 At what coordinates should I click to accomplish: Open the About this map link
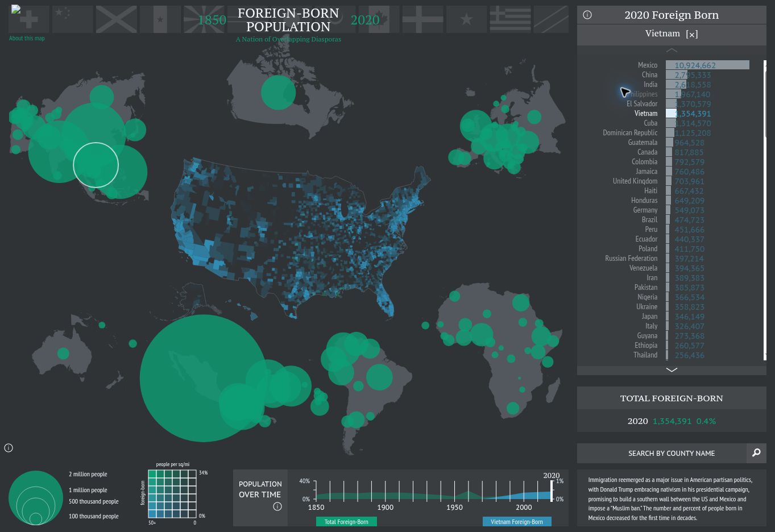pyautogui.click(x=27, y=39)
